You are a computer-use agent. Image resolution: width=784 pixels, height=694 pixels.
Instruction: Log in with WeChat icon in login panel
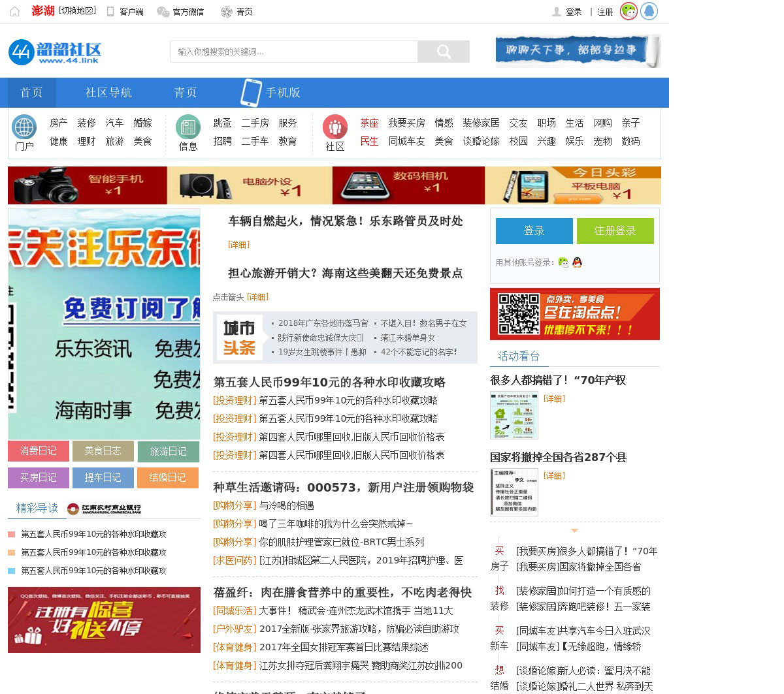[x=563, y=262]
